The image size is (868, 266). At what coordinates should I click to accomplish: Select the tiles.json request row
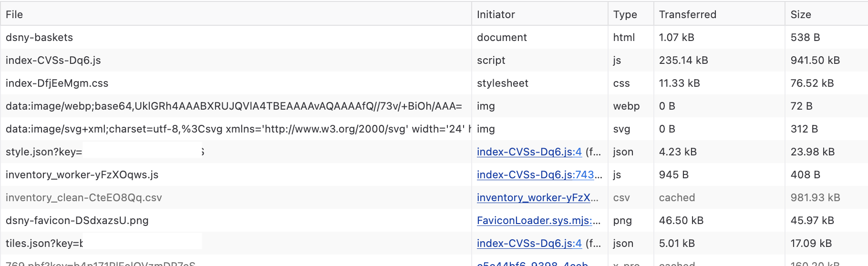tap(44, 243)
